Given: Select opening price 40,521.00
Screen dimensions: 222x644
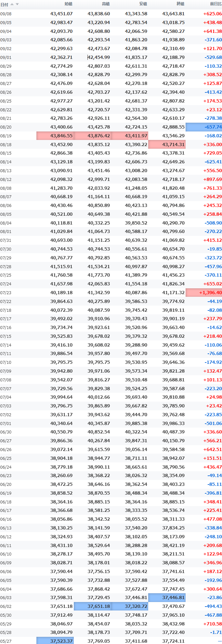Looking at the screenshot, I should point(61,214).
